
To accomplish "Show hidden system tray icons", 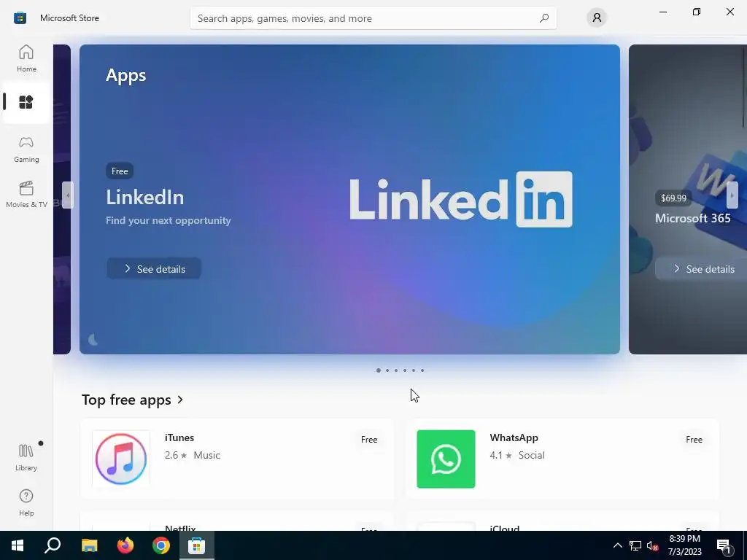I will [x=617, y=545].
